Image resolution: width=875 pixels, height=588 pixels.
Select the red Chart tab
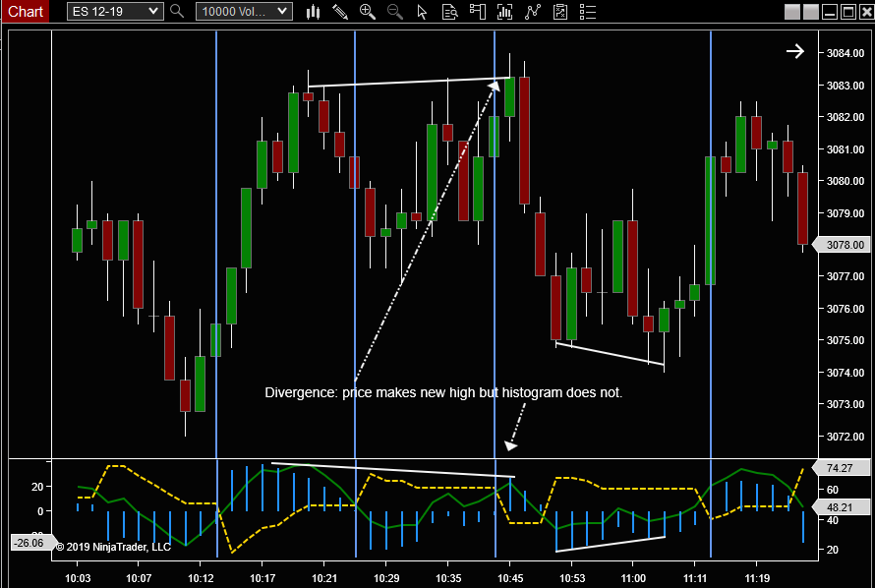25,12
